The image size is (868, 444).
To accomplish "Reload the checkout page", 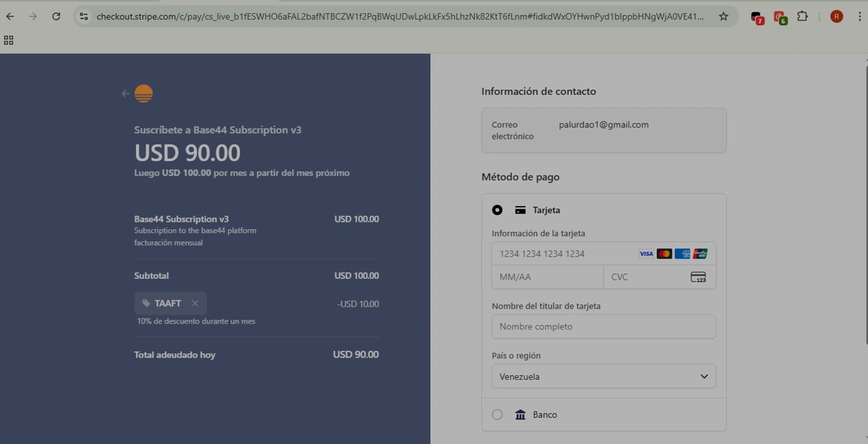I will pyautogui.click(x=56, y=16).
